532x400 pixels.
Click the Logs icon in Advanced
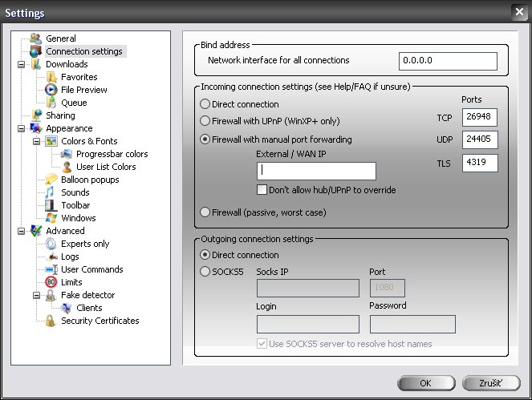pos(51,257)
